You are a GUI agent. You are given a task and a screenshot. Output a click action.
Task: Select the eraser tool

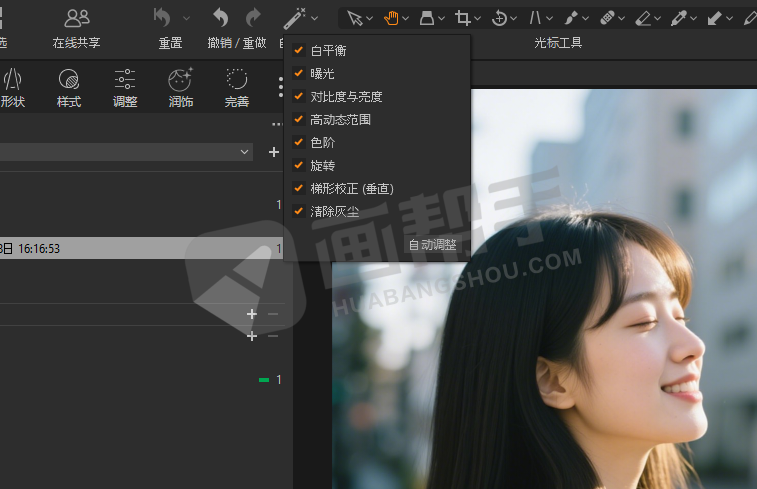point(643,18)
